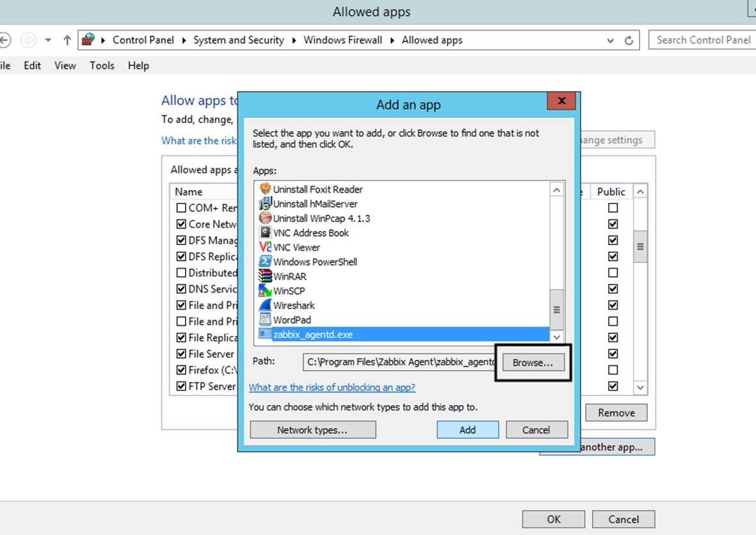Toggle Public checkbox in FTP Server row
This screenshot has width=756, height=535.
click(x=613, y=386)
